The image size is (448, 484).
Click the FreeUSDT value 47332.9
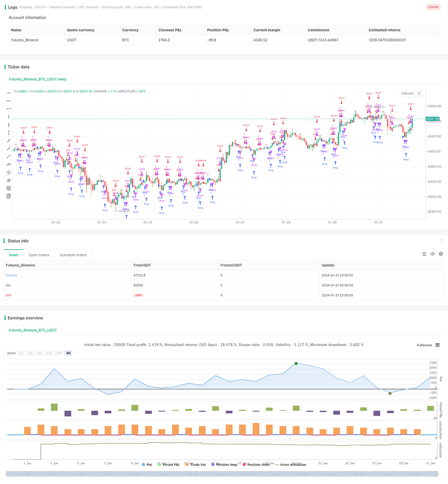pos(139,275)
